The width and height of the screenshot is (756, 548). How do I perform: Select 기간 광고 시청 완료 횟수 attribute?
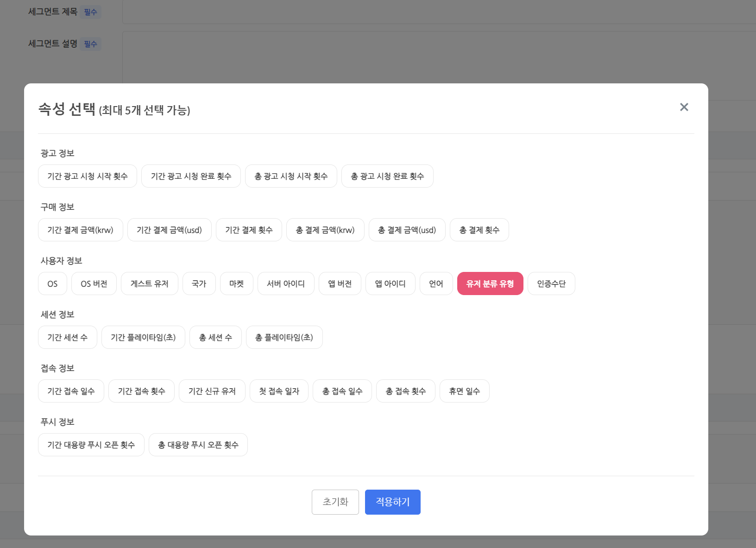point(191,176)
